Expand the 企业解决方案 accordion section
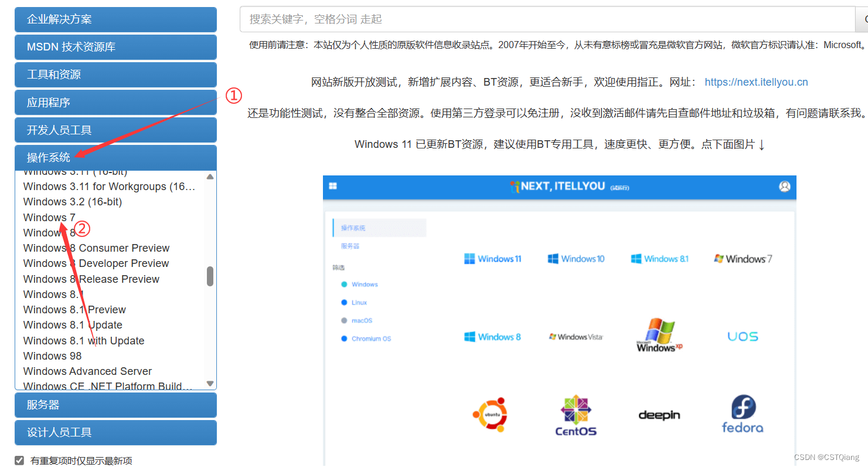Viewport: 868px width, 467px height. [x=115, y=19]
